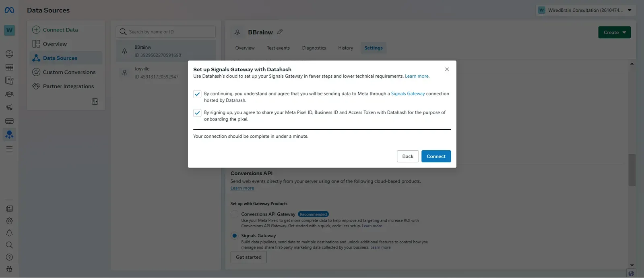Viewport: 644px width, 278px height.
Task: Click the help question mark icon
Action: click(9, 257)
